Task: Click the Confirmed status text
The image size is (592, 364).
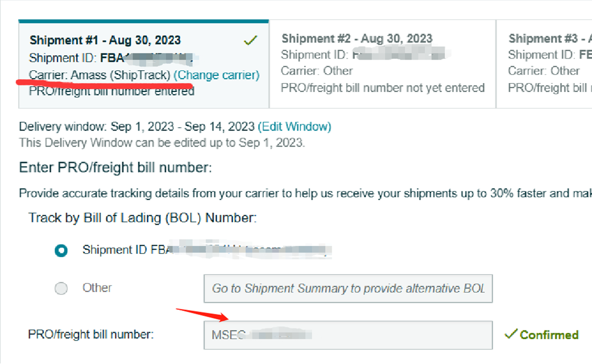Action: 549,335
